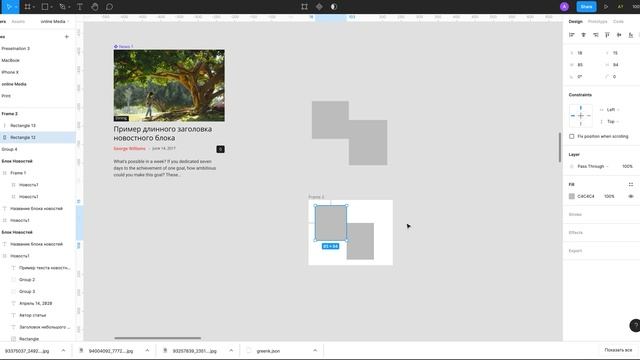This screenshot has width=640, height=360.
Task: Click the rotation 0° field
Action: coord(580,77)
